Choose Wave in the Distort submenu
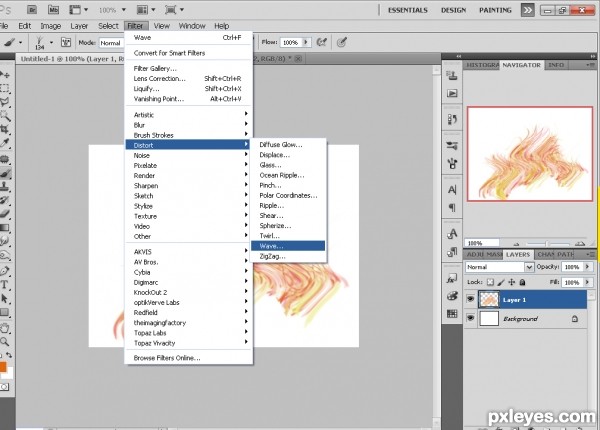The height and width of the screenshot is (430, 600). coord(288,246)
